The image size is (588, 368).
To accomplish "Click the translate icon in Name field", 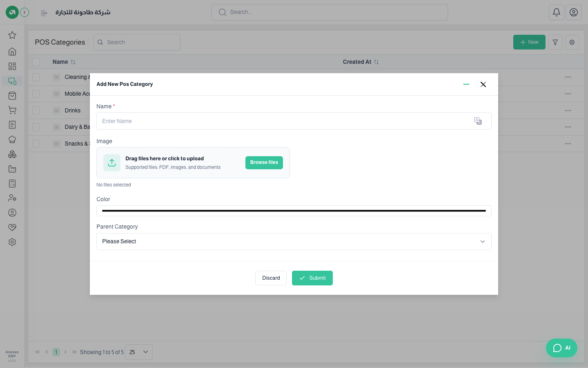I will [x=478, y=121].
